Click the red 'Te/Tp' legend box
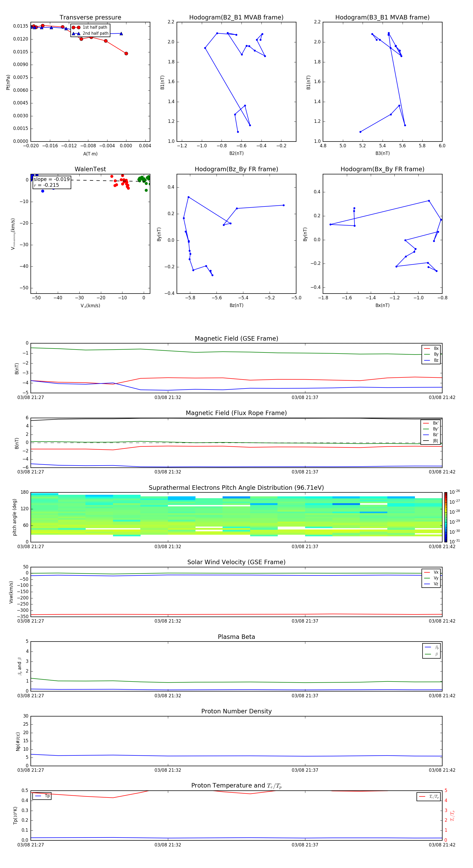The width and height of the screenshot is (473, 868). point(429,796)
